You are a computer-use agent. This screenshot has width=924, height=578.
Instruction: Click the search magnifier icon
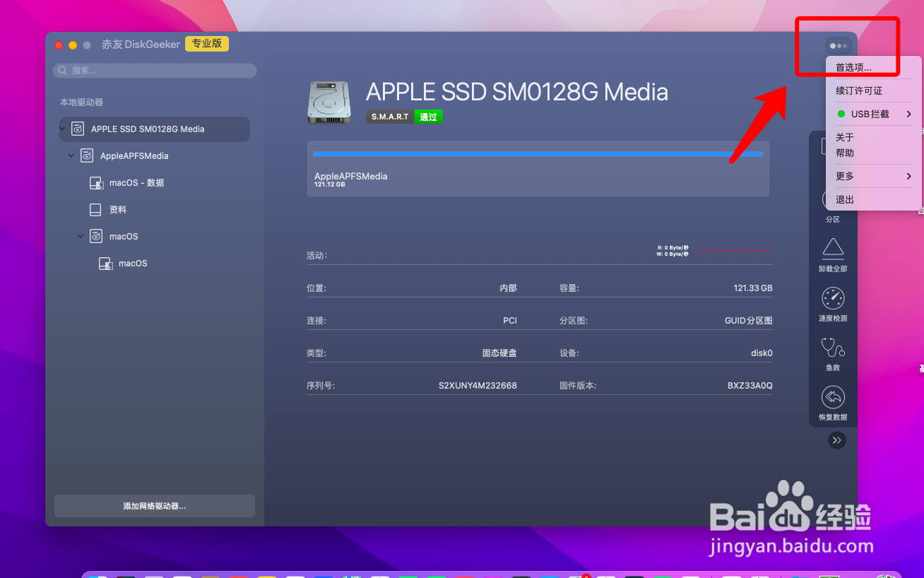pyautogui.click(x=64, y=71)
